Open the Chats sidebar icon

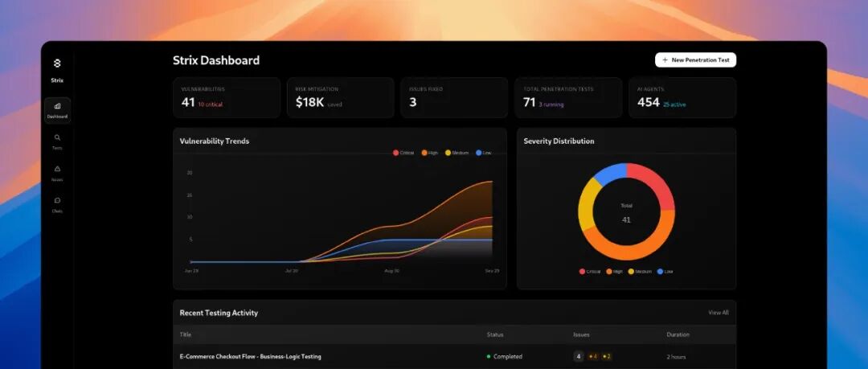[58, 200]
